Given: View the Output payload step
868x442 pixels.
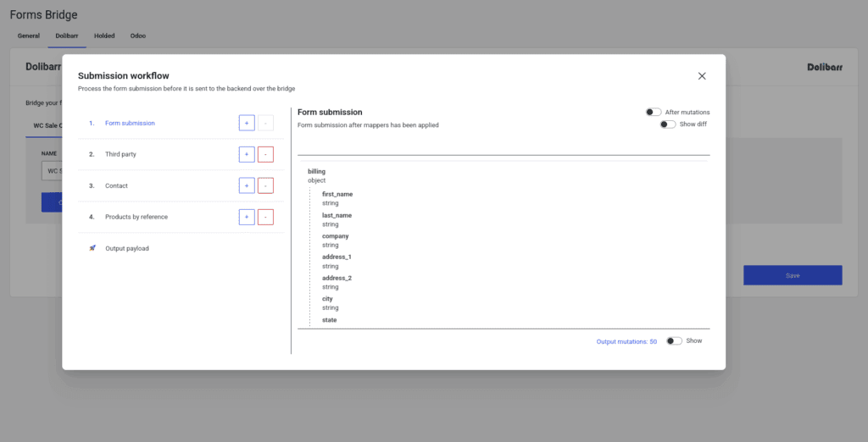Looking at the screenshot, I should point(127,248).
